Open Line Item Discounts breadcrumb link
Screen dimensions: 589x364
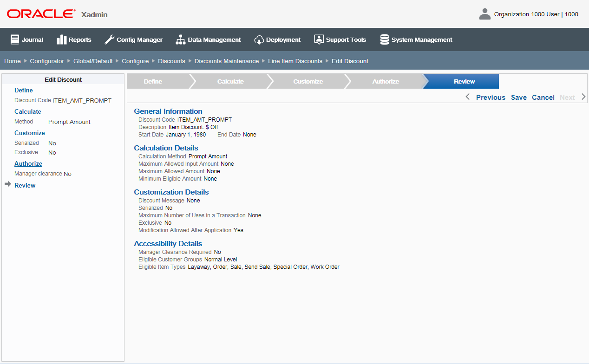pos(295,61)
